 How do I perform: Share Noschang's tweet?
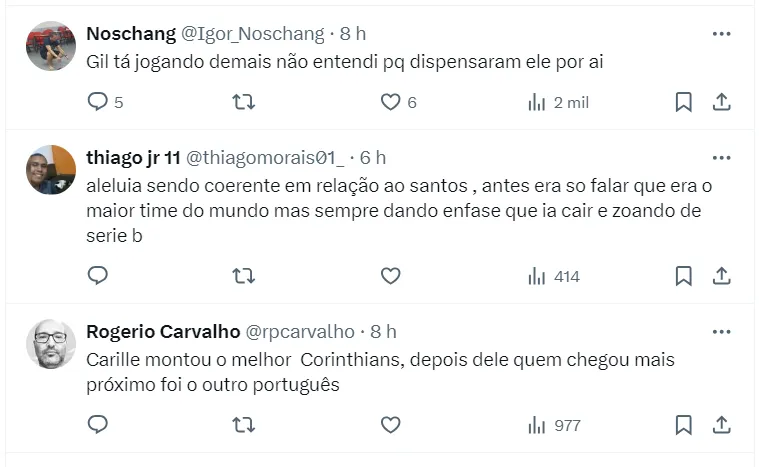tap(721, 101)
